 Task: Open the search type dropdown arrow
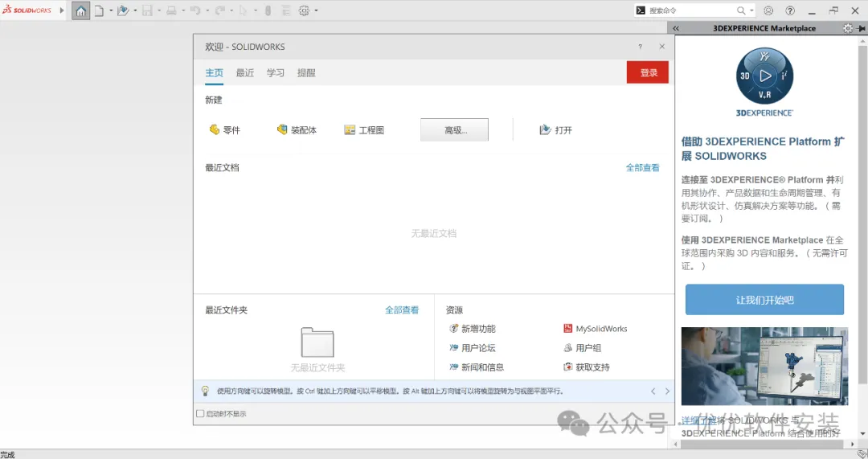pyautogui.click(x=751, y=10)
